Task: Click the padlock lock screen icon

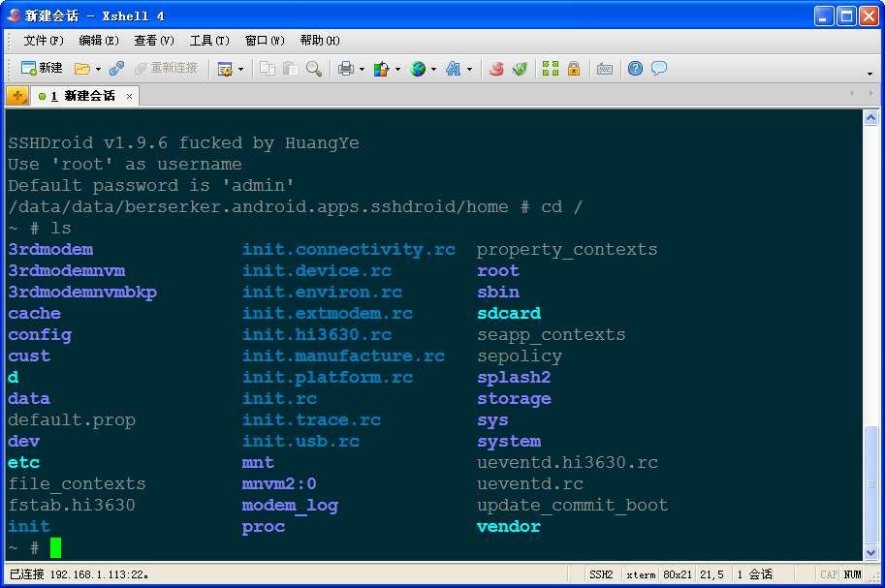Action: [x=574, y=69]
